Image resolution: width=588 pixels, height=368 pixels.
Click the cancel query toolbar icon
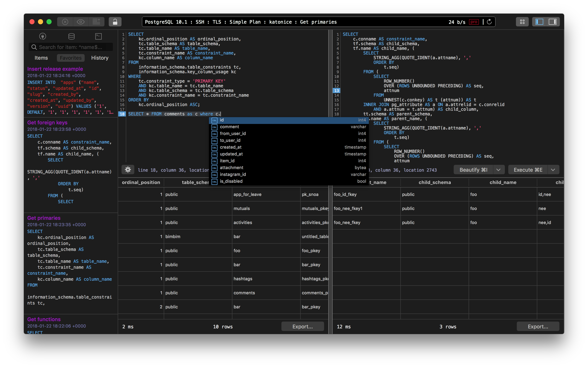pyautogui.click(x=65, y=22)
